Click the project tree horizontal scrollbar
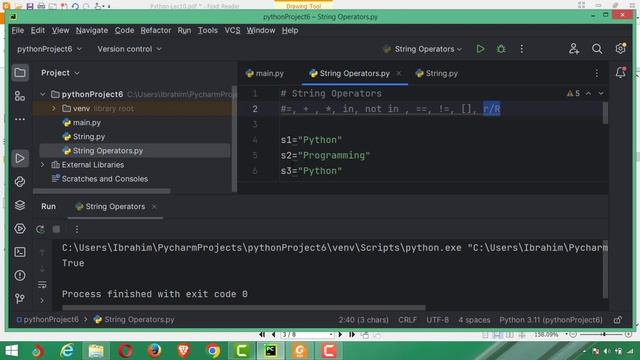 click(102, 191)
